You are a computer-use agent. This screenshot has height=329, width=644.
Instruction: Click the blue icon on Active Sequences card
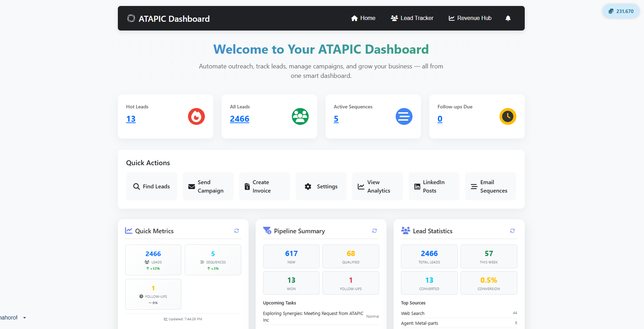coord(404,116)
